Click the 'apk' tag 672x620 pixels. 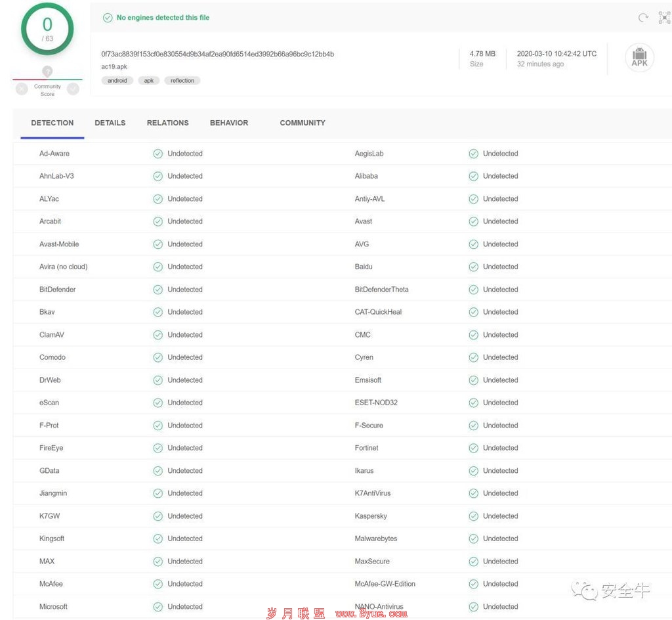149,81
